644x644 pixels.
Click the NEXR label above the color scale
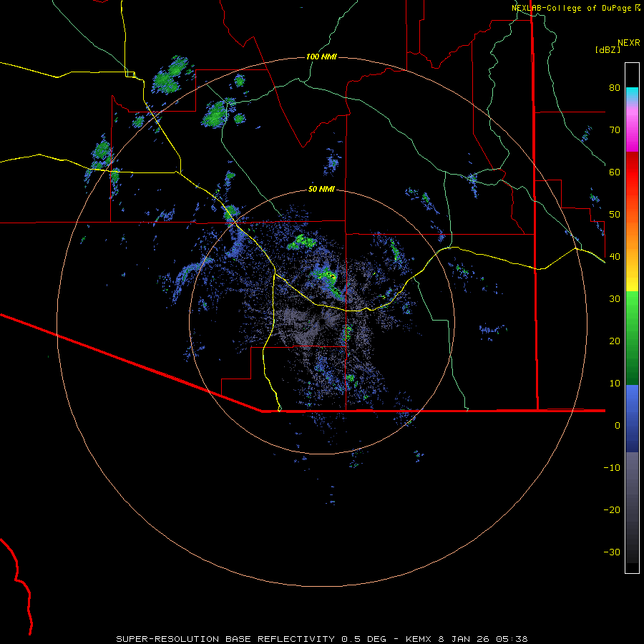pyautogui.click(x=628, y=43)
